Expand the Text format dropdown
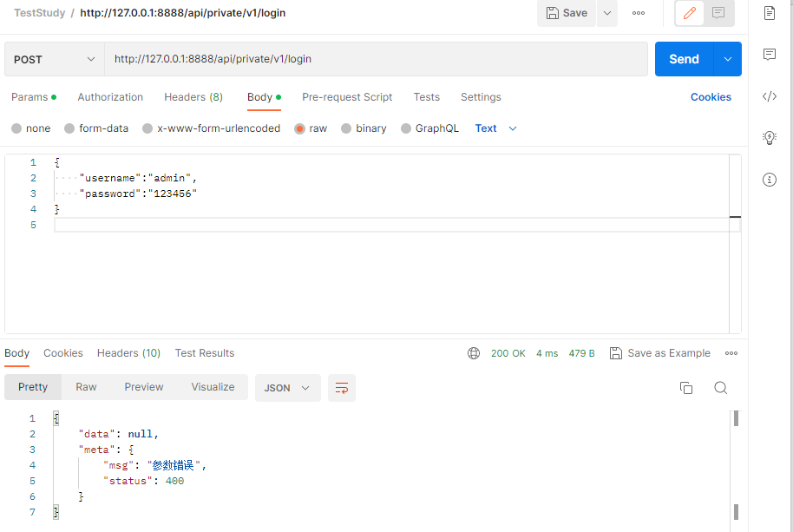793x532 pixels. pos(496,128)
